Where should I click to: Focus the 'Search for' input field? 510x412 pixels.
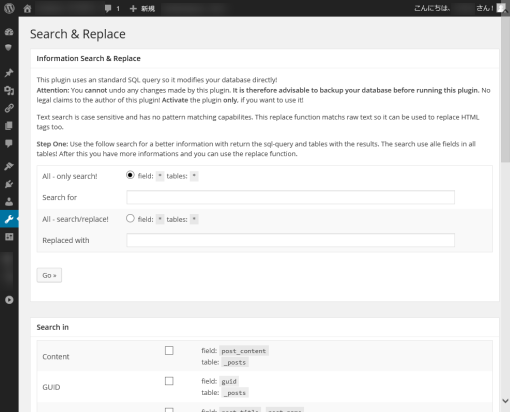[290, 197]
